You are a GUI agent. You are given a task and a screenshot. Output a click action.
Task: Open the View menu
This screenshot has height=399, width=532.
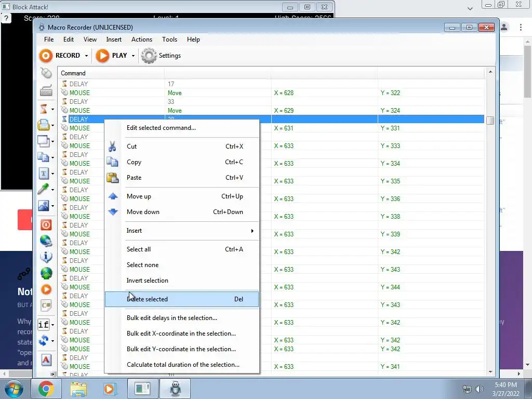90,39
